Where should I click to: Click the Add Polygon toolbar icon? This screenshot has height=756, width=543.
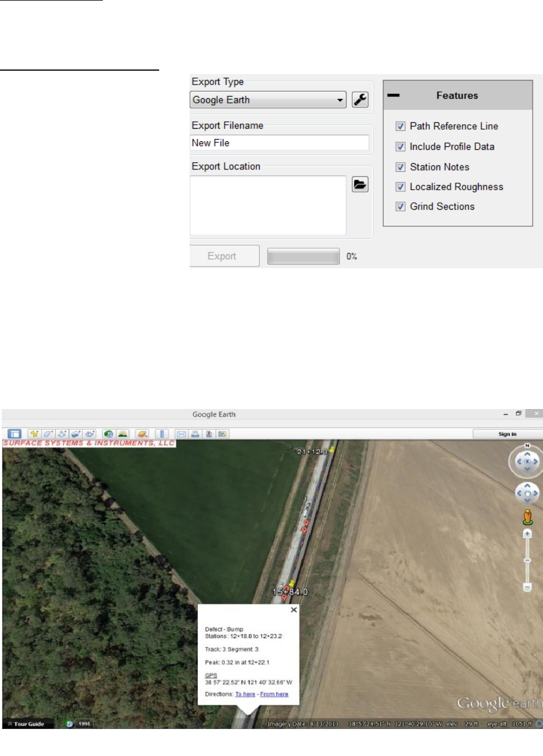[x=47, y=434]
